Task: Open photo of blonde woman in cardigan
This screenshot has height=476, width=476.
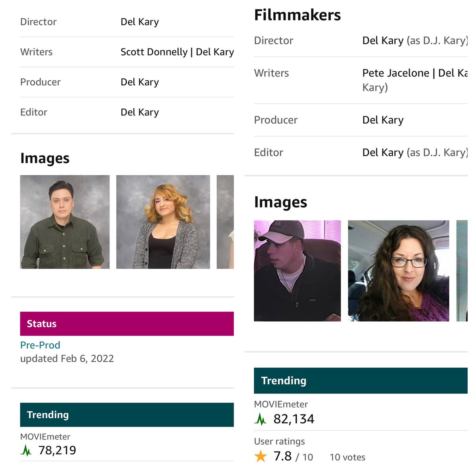Action: point(163,222)
